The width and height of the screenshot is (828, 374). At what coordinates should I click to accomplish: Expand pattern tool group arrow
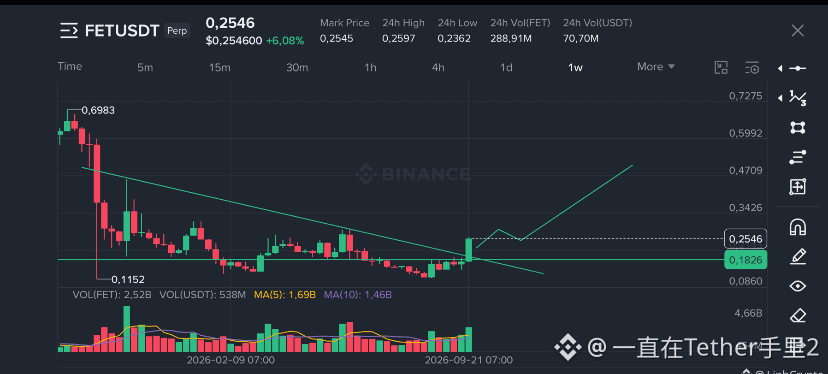click(x=780, y=98)
